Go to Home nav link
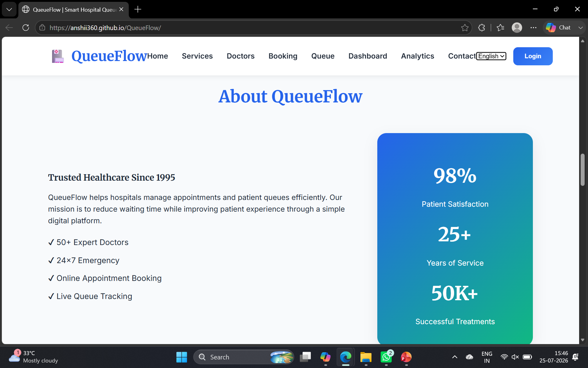The width and height of the screenshot is (588, 368). (x=158, y=56)
